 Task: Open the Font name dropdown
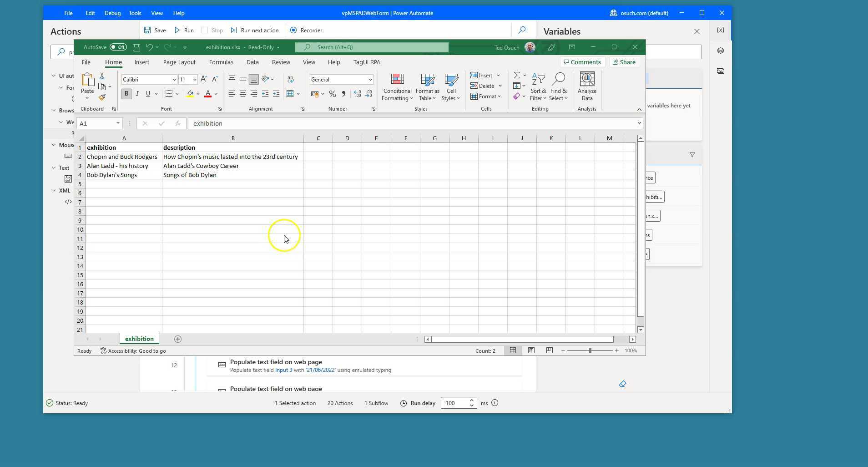pos(174,79)
